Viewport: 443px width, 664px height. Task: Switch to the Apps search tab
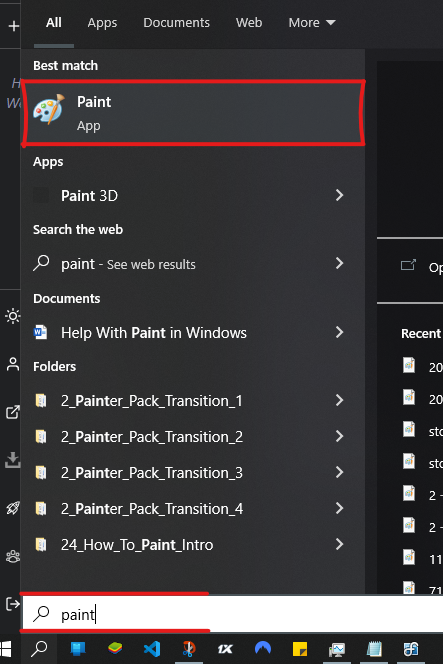pyautogui.click(x=102, y=23)
